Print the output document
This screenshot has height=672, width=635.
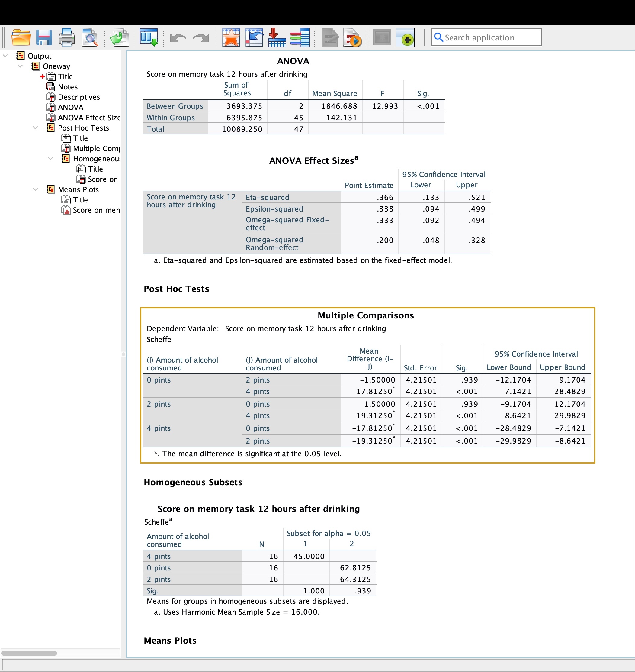point(66,37)
